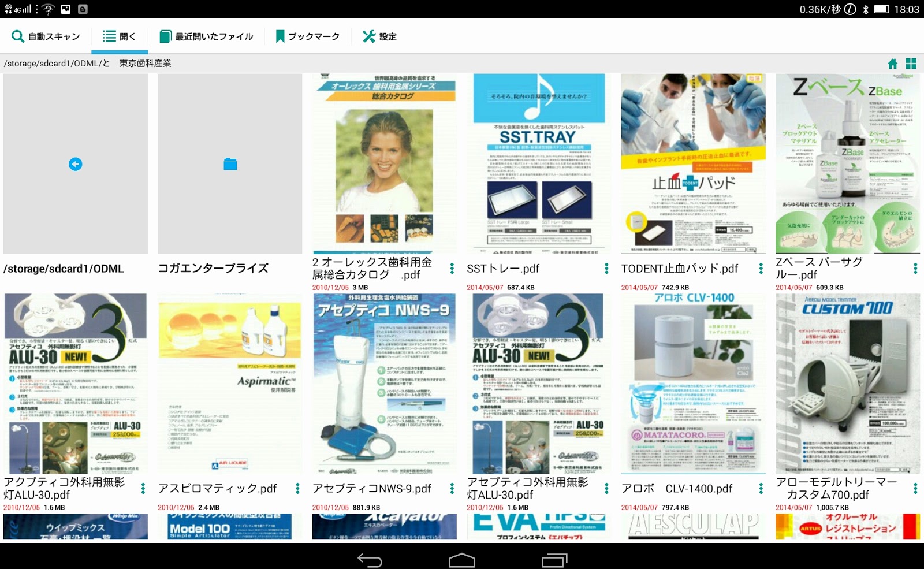Open the Xcavator document thumbnail
Image resolution: width=924 pixels, height=569 pixels.
point(385,526)
